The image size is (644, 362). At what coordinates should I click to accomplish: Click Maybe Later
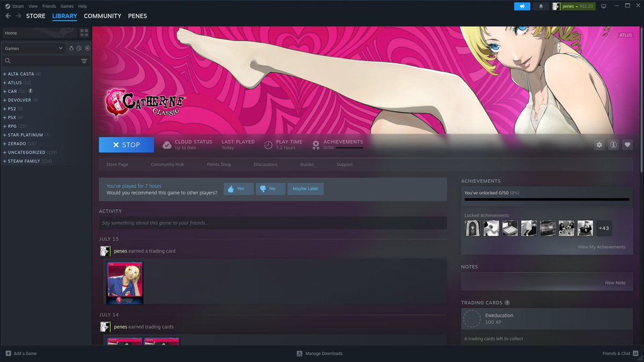(305, 189)
